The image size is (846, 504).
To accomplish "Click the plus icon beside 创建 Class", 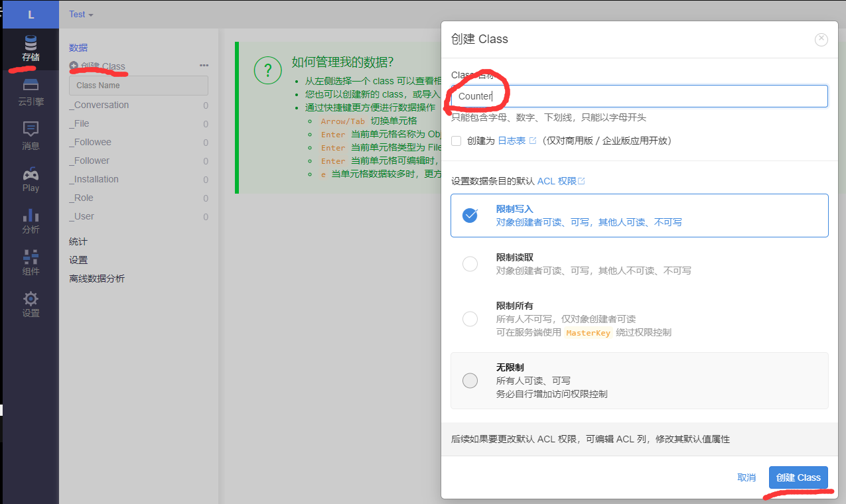I will [x=74, y=66].
